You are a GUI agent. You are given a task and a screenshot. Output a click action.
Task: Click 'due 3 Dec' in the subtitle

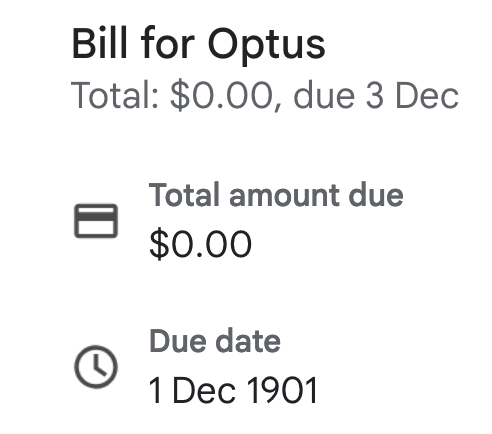376,95
